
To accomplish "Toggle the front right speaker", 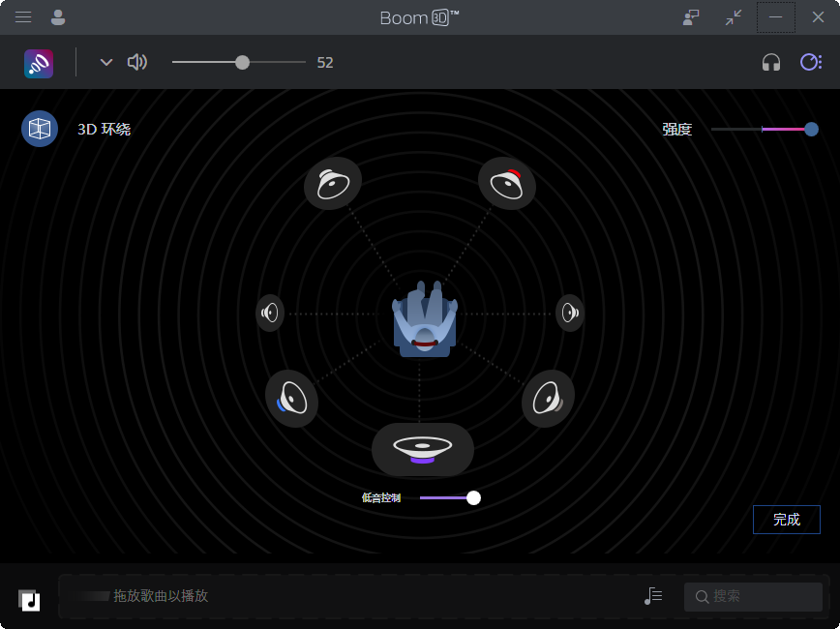I will (x=506, y=183).
